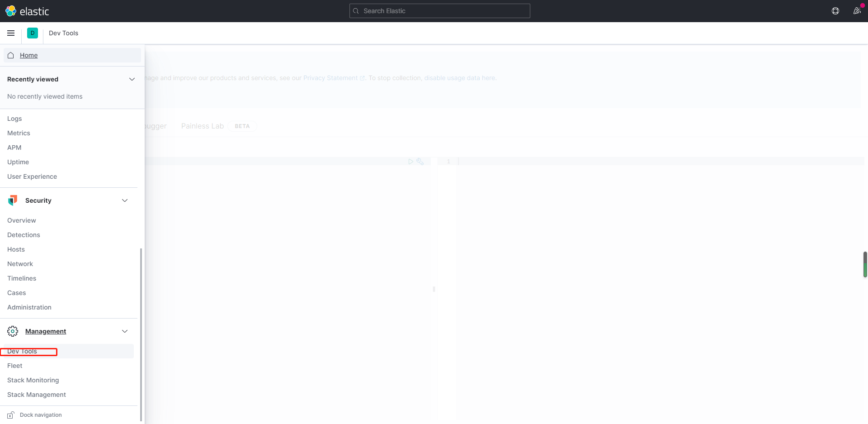
Task: Click the Management gear icon
Action: pos(13,331)
